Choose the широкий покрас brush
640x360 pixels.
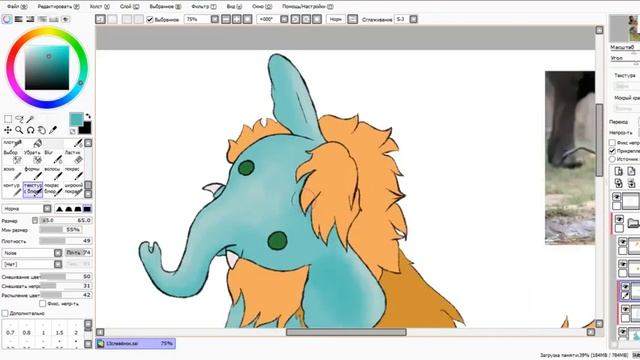coord(73,190)
